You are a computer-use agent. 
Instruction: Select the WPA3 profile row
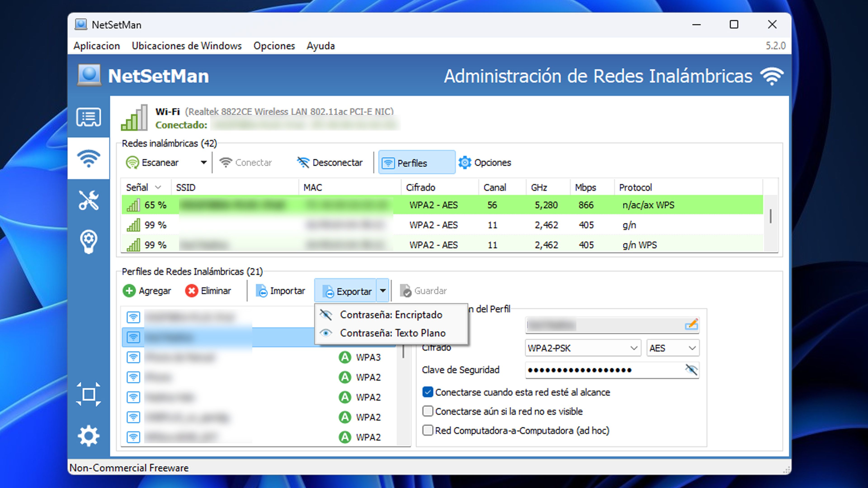pos(259,357)
